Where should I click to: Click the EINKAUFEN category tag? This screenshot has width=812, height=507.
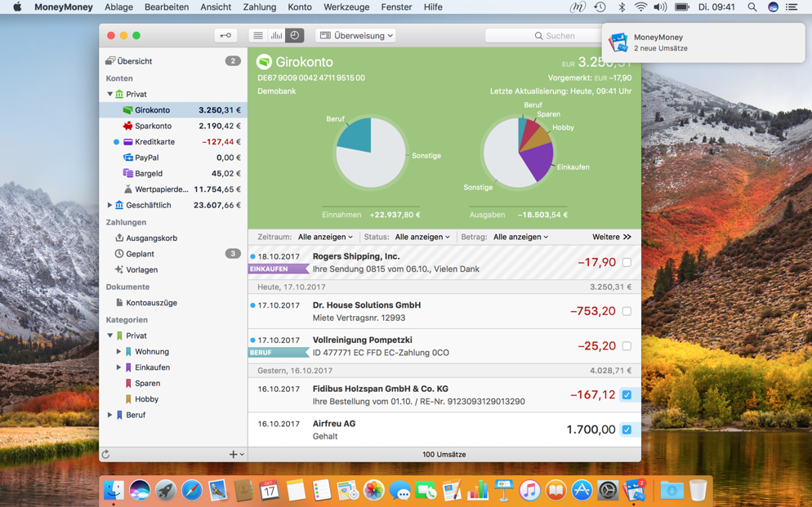pyautogui.click(x=279, y=269)
